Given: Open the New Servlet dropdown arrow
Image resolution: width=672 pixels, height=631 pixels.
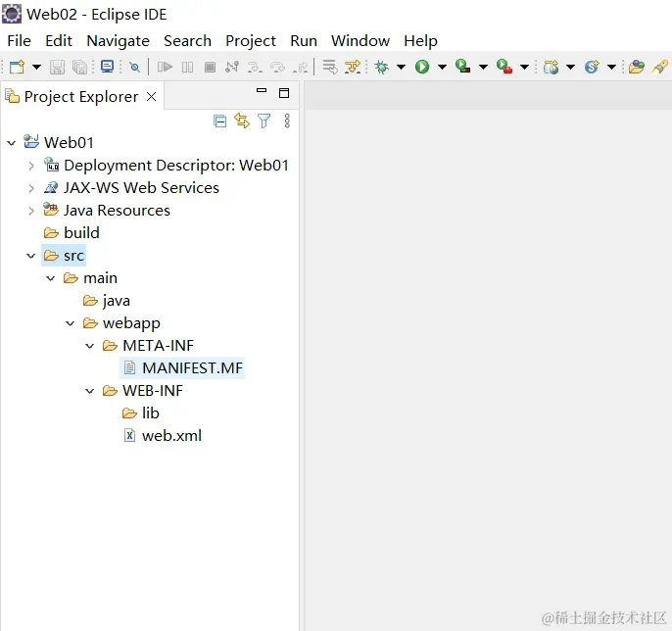Looking at the screenshot, I should (612, 67).
